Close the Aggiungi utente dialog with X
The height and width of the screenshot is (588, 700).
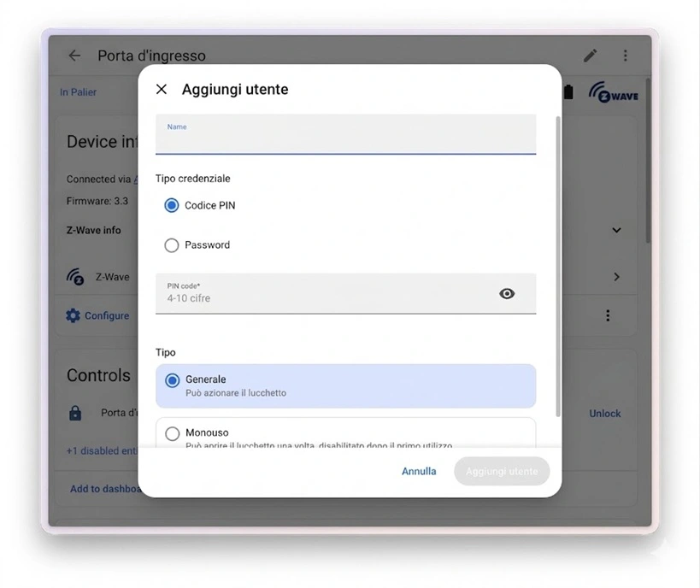[162, 89]
